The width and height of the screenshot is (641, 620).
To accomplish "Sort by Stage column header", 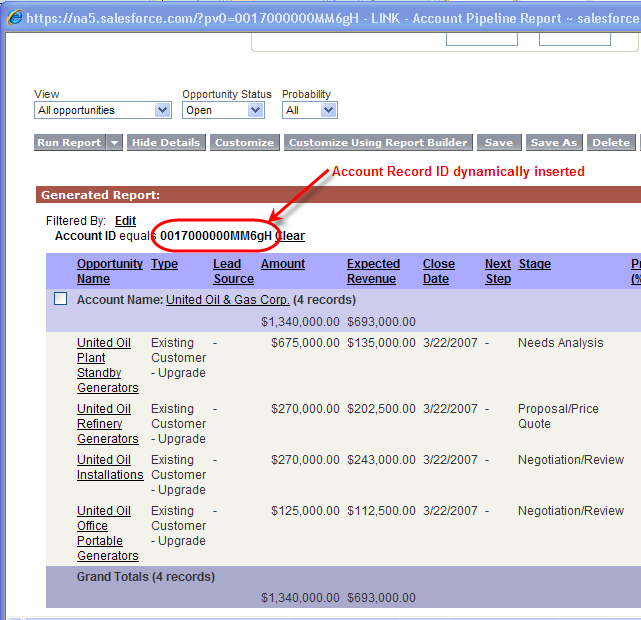I will 534,264.
